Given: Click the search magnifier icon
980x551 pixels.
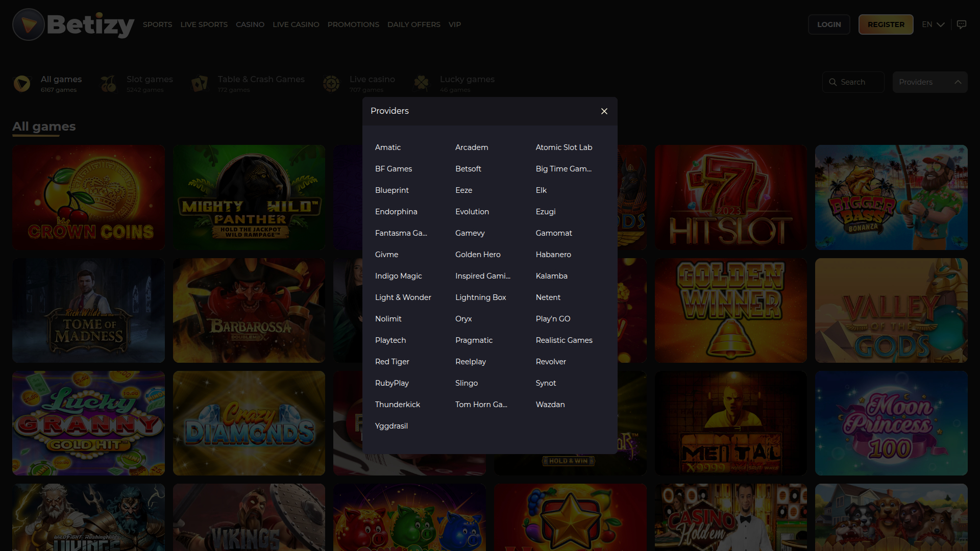Looking at the screenshot, I should point(832,82).
